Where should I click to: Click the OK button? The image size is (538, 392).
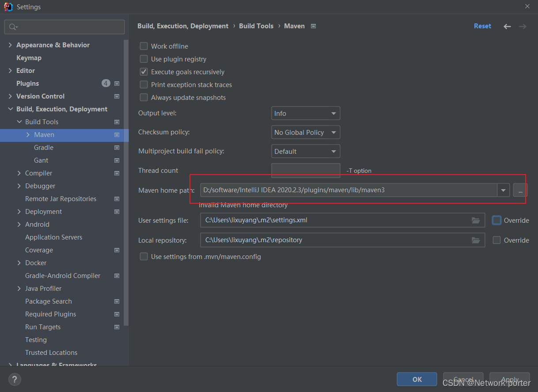click(x=417, y=379)
